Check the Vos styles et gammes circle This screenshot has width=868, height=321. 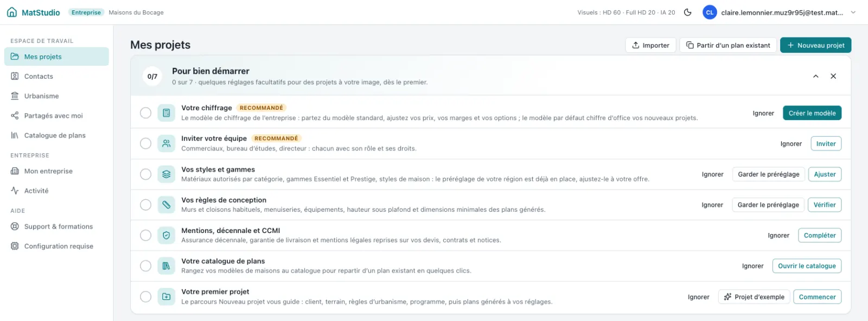(x=145, y=174)
